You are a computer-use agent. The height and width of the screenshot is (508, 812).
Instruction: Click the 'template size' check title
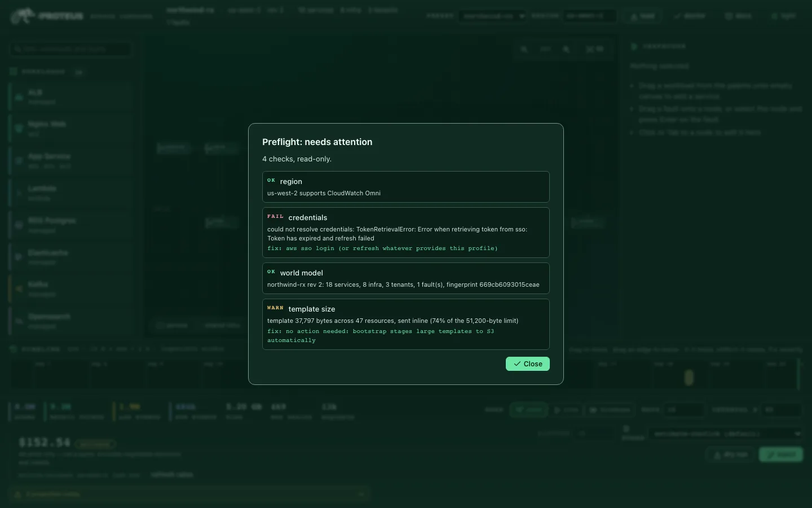click(x=312, y=309)
